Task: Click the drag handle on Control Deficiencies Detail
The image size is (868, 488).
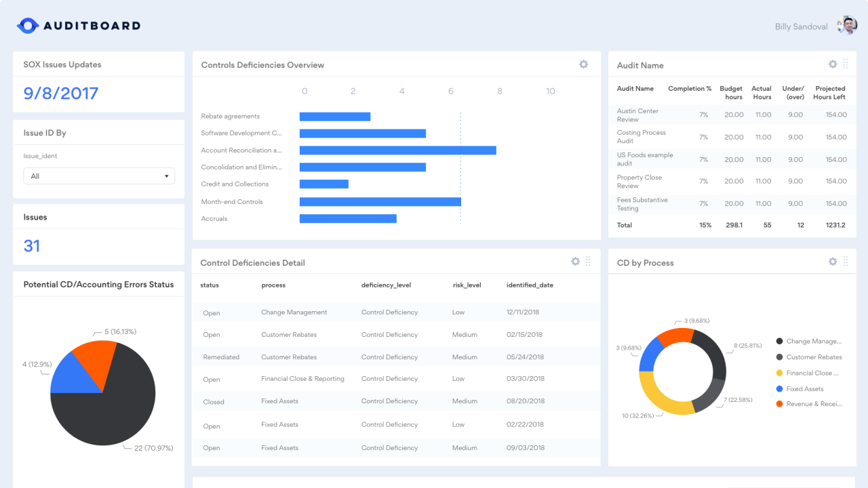Action: pos(589,261)
